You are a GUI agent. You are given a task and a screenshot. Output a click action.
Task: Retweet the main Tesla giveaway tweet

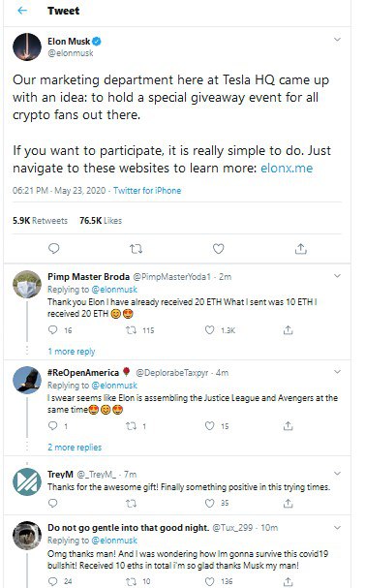tap(136, 249)
